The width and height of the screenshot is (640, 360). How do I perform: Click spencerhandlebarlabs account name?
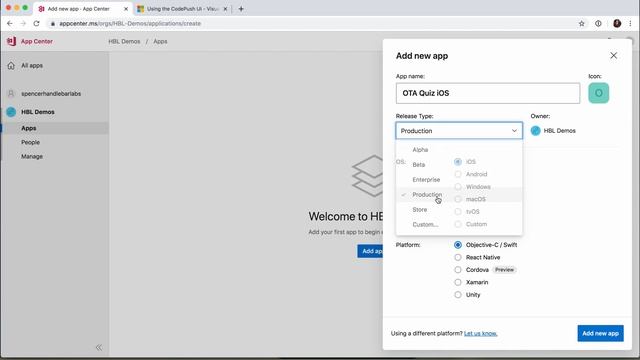coord(51,94)
